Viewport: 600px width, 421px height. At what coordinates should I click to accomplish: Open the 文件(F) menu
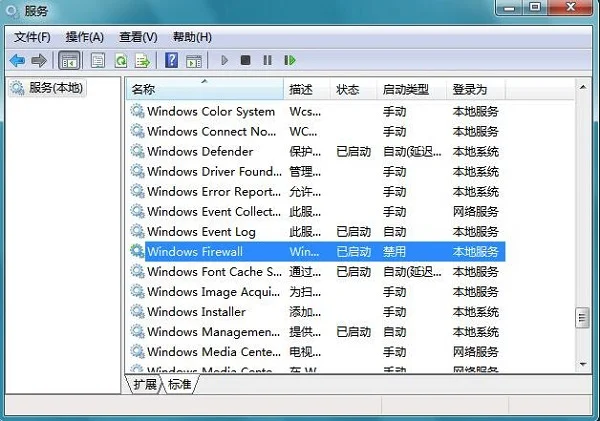pyautogui.click(x=32, y=37)
